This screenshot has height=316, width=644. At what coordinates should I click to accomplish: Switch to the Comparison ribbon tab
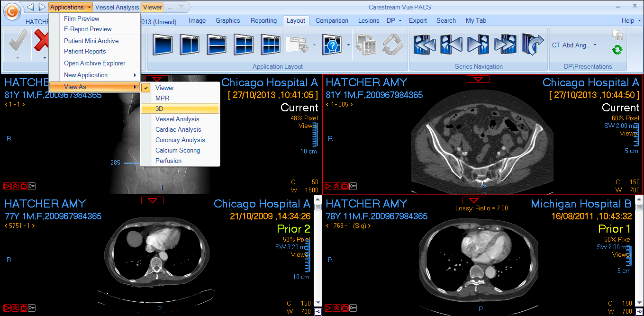point(332,20)
